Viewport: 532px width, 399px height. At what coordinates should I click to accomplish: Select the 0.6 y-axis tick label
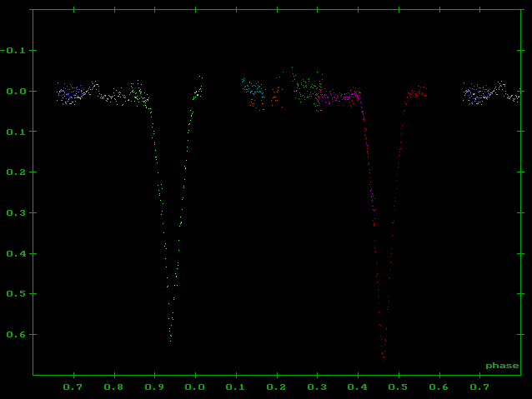(17, 334)
